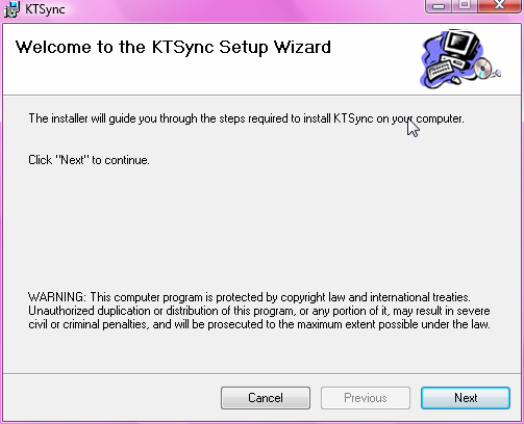This screenshot has width=524, height=424.
Task: Click the 'Click Next to continue' text
Action: pos(89,160)
